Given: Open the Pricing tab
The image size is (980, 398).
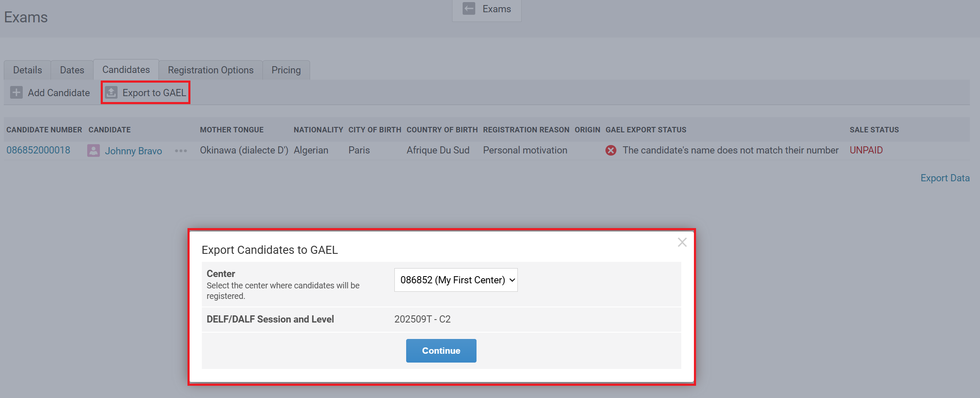Looking at the screenshot, I should tap(286, 70).
